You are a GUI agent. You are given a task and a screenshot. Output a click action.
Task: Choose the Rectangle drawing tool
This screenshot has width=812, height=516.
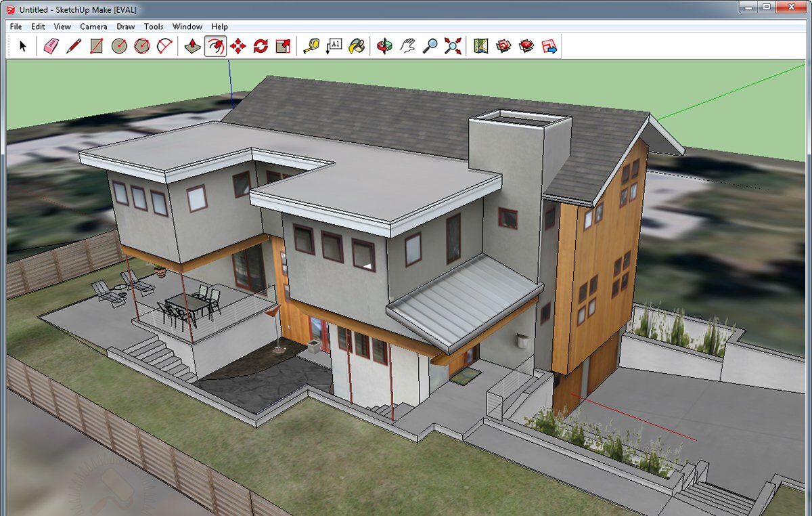tap(96, 46)
